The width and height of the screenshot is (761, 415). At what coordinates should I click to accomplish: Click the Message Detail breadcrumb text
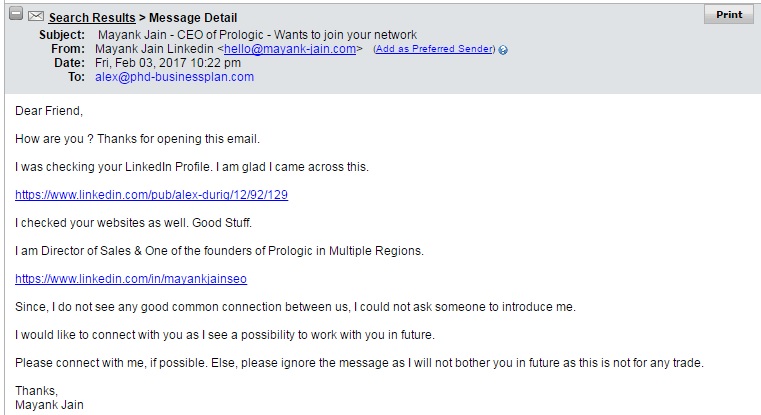195,17
